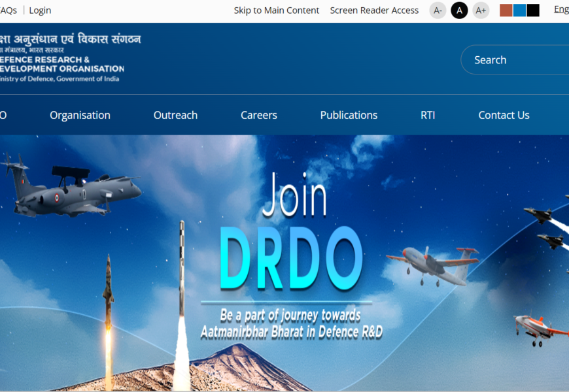Click Skip to Main Content
The image size is (569, 392).
coord(277,10)
